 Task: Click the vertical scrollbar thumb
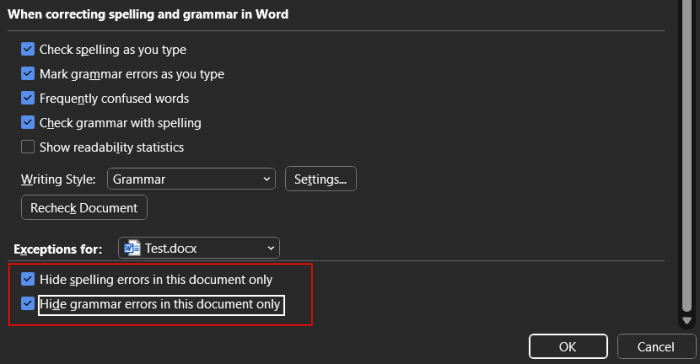coord(687,156)
